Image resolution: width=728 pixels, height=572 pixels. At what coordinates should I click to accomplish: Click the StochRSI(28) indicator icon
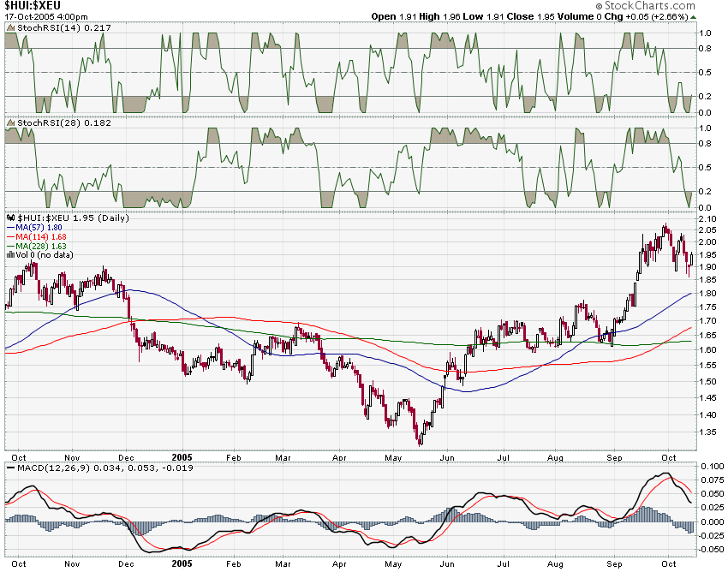(x=10, y=122)
